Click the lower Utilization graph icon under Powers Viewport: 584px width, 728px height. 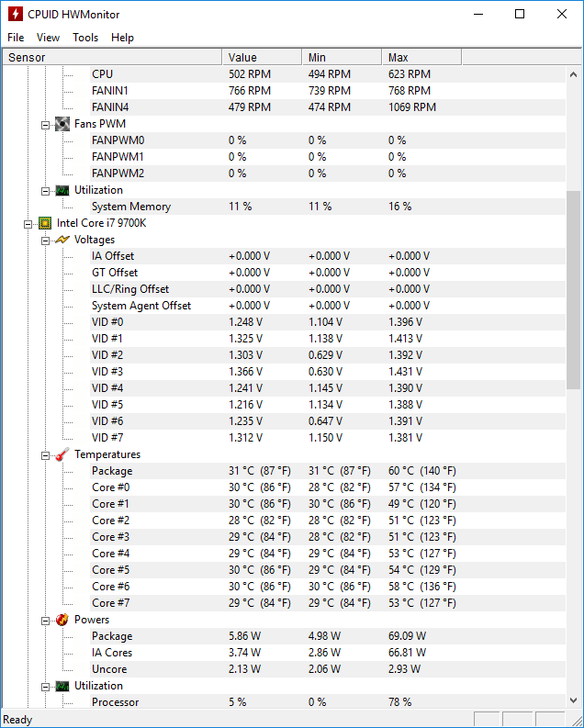click(62, 686)
